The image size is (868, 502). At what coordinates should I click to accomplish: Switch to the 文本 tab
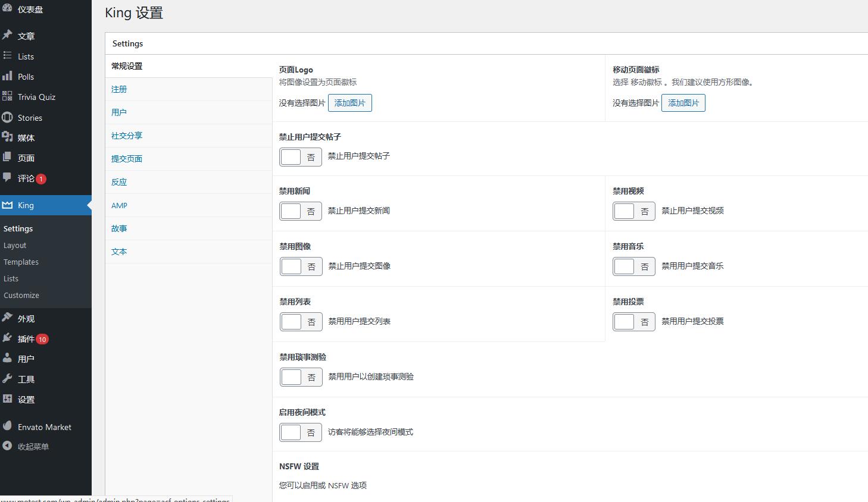point(189,252)
